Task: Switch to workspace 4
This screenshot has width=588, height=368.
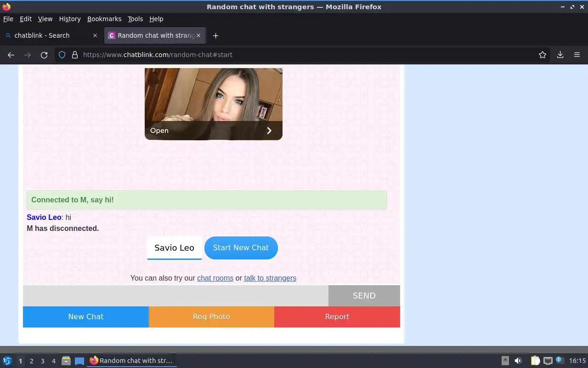Action: coord(54,361)
